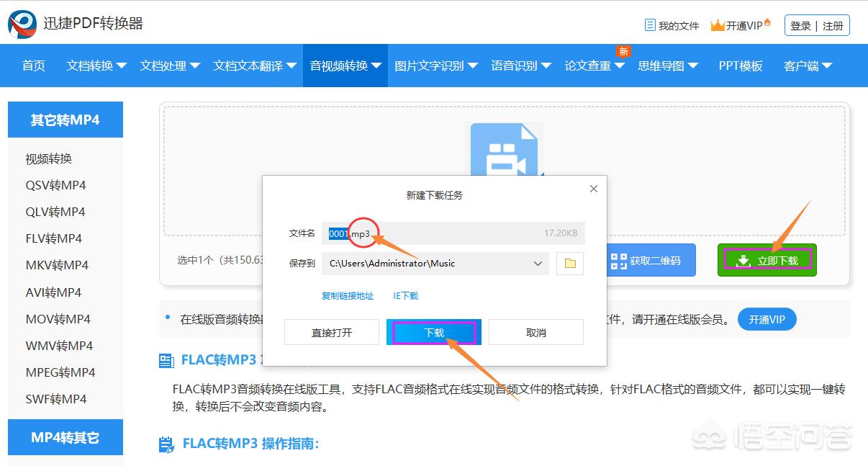The width and height of the screenshot is (868, 466).
Task: Click the 17.20KB file size text
Action: pyautogui.click(x=561, y=233)
